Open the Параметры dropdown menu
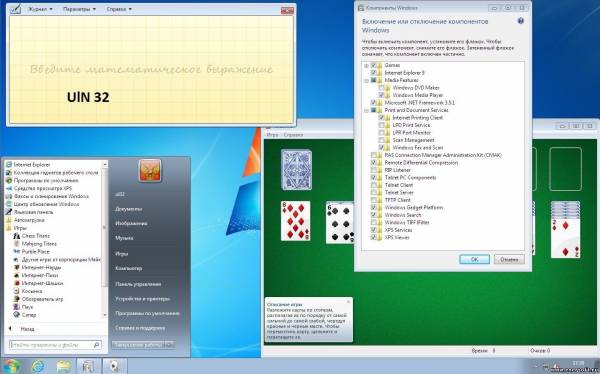The width and height of the screenshot is (600, 374). point(79,9)
